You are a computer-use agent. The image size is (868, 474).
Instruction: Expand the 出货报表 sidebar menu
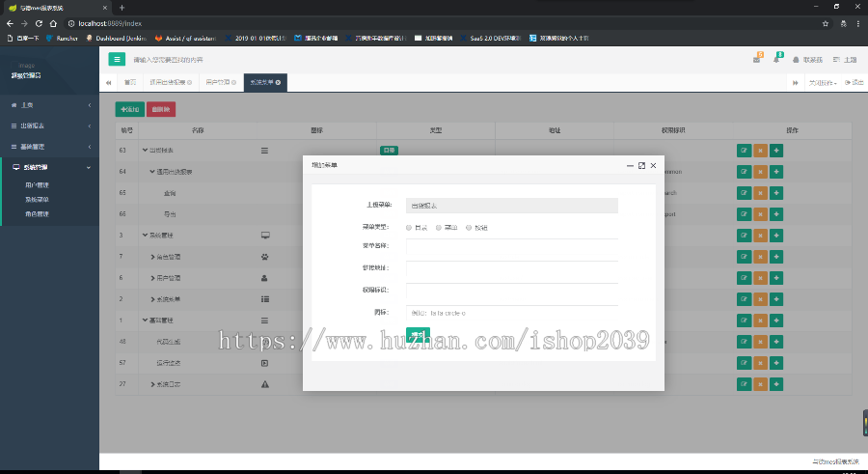tap(50, 125)
